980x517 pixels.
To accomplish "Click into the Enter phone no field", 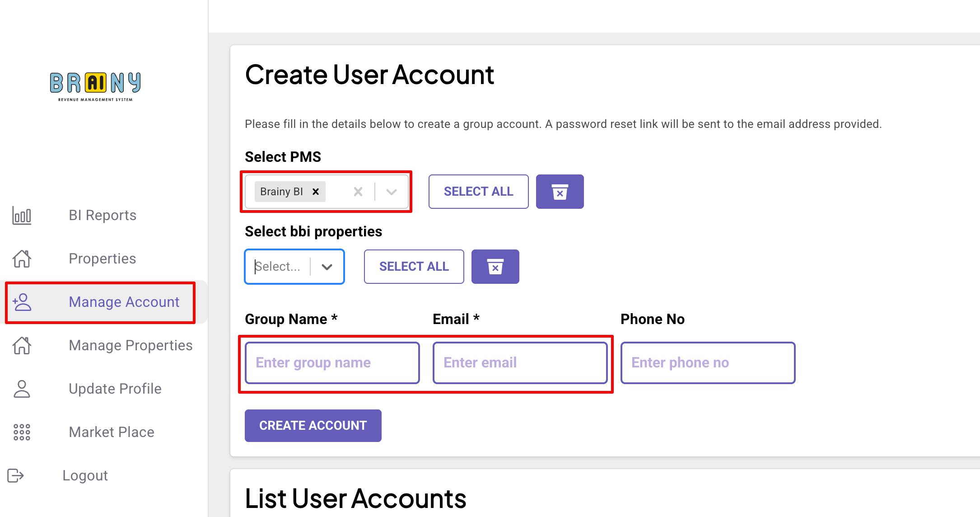I will (x=708, y=363).
